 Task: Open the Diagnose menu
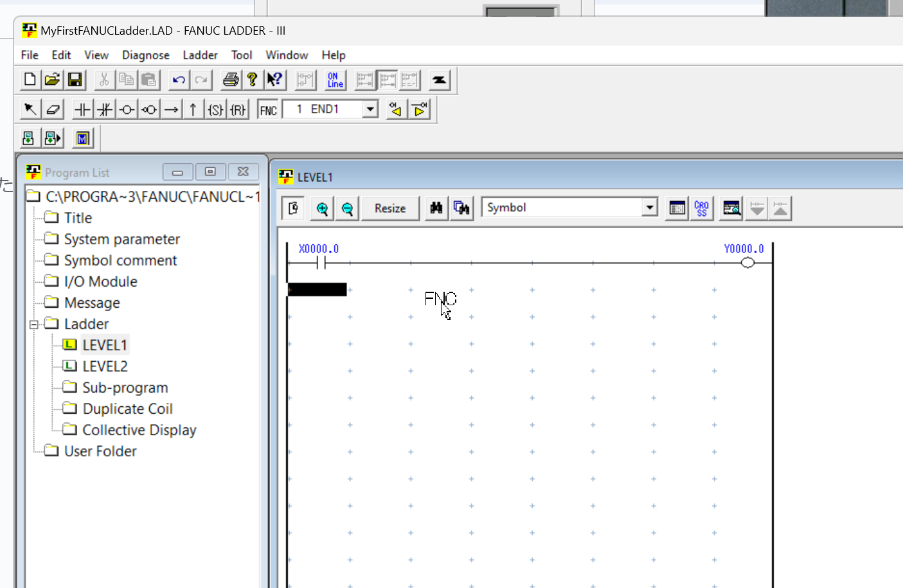point(146,55)
